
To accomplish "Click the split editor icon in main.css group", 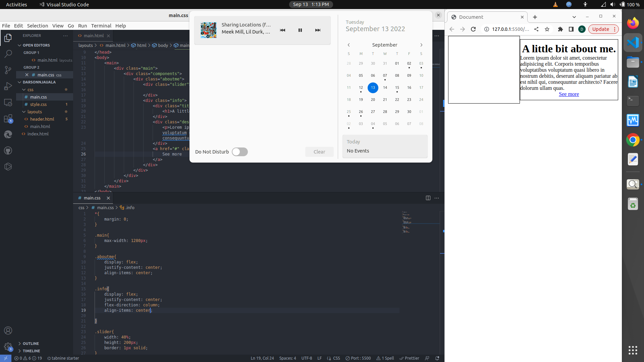I will tap(428, 198).
